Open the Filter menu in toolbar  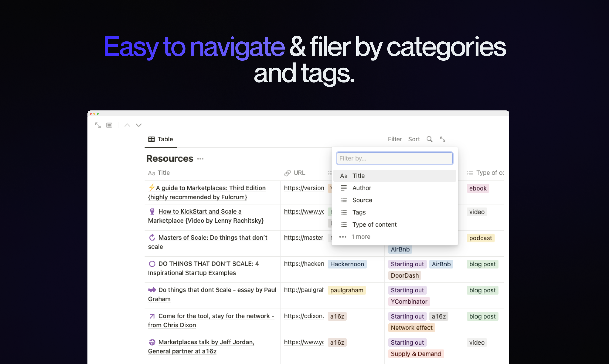click(x=395, y=139)
